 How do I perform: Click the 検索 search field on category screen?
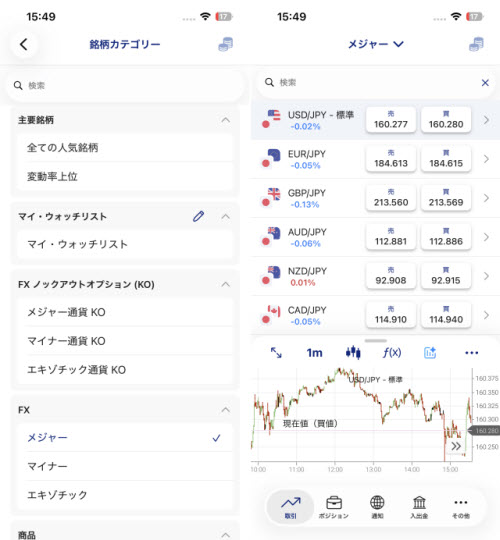(125, 85)
